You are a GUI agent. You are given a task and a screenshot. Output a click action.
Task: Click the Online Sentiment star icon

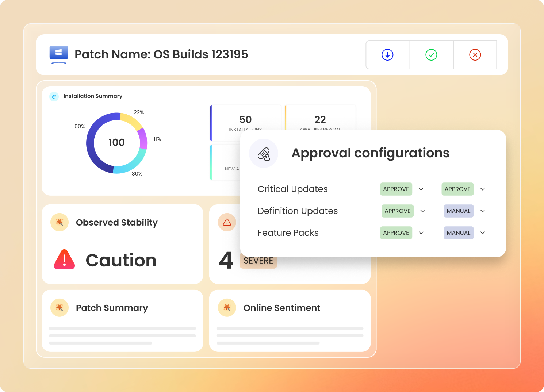tap(227, 308)
